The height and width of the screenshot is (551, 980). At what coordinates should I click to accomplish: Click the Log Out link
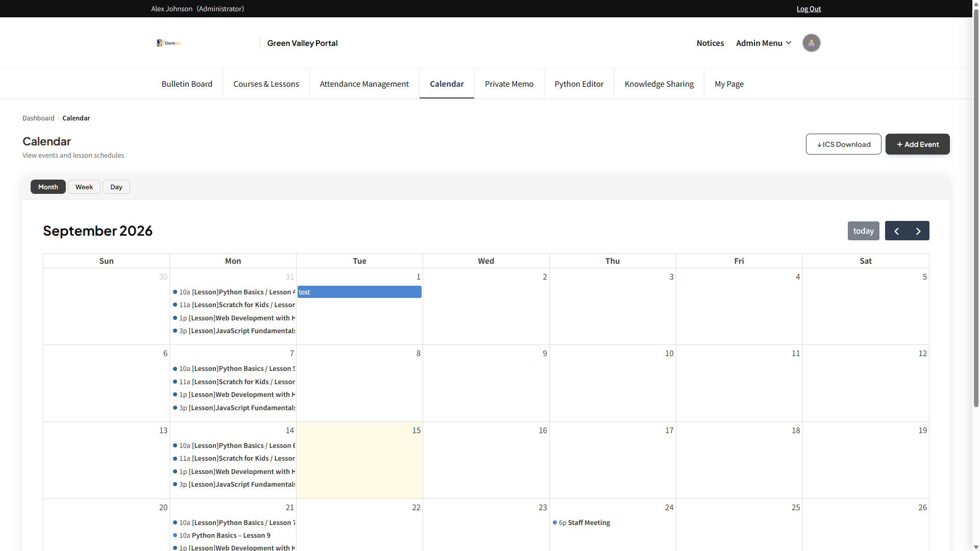[x=808, y=9]
